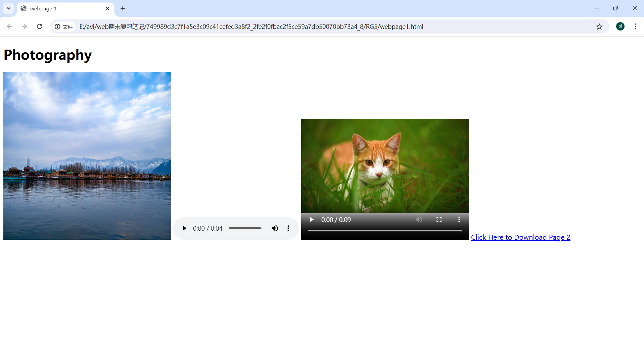Viewport: 644px width, 338px height.
Task: Play the cat video
Action: click(312, 220)
